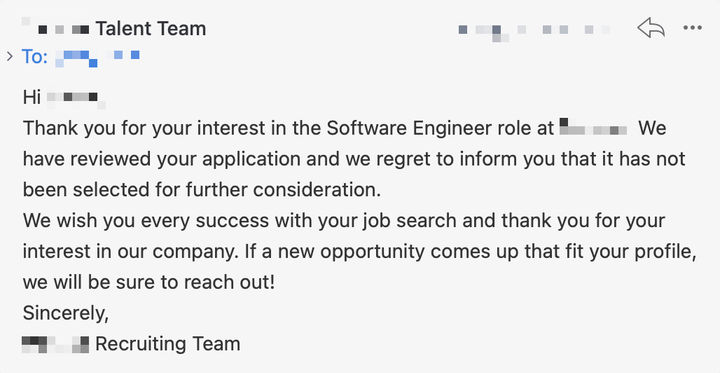Expand recipient details chevron beside To:
The height and width of the screenshot is (373, 720).
[x=9, y=57]
